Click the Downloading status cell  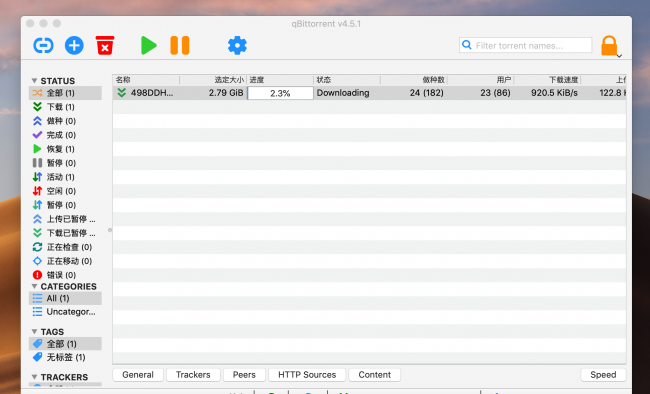point(343,93)
